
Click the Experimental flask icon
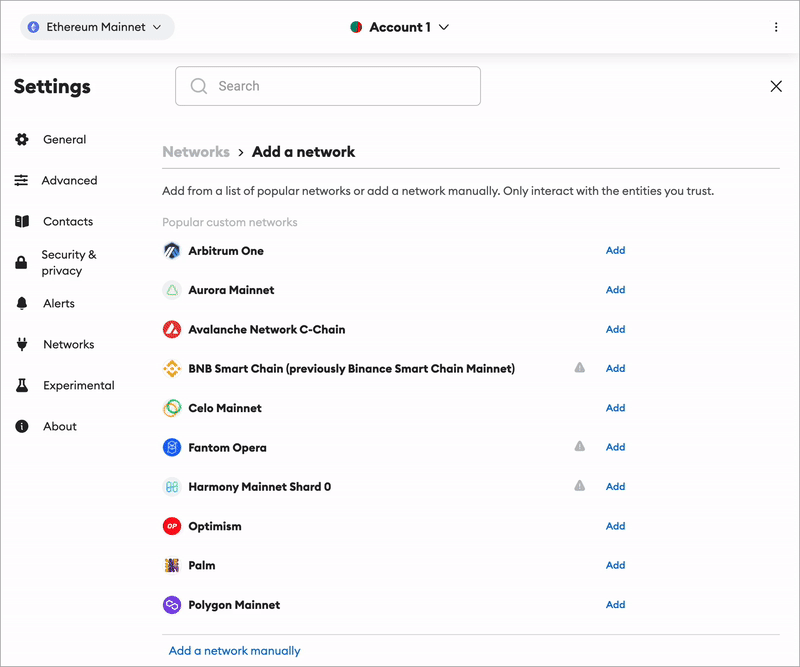pos(22,386)
